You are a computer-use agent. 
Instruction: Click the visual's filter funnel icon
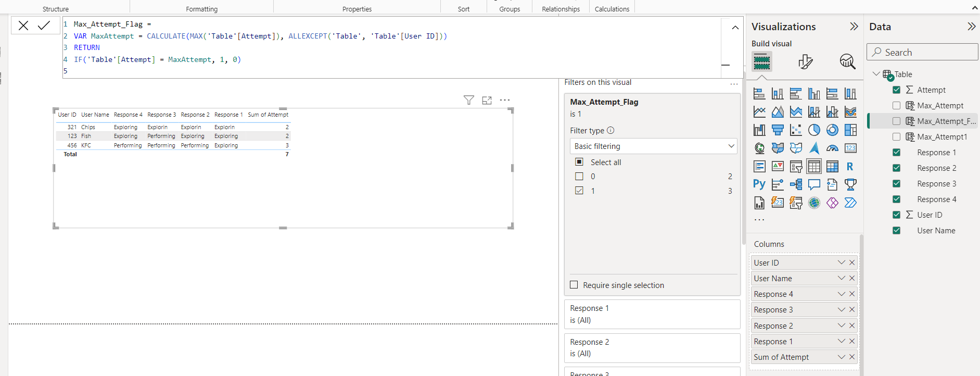(469, 100)
